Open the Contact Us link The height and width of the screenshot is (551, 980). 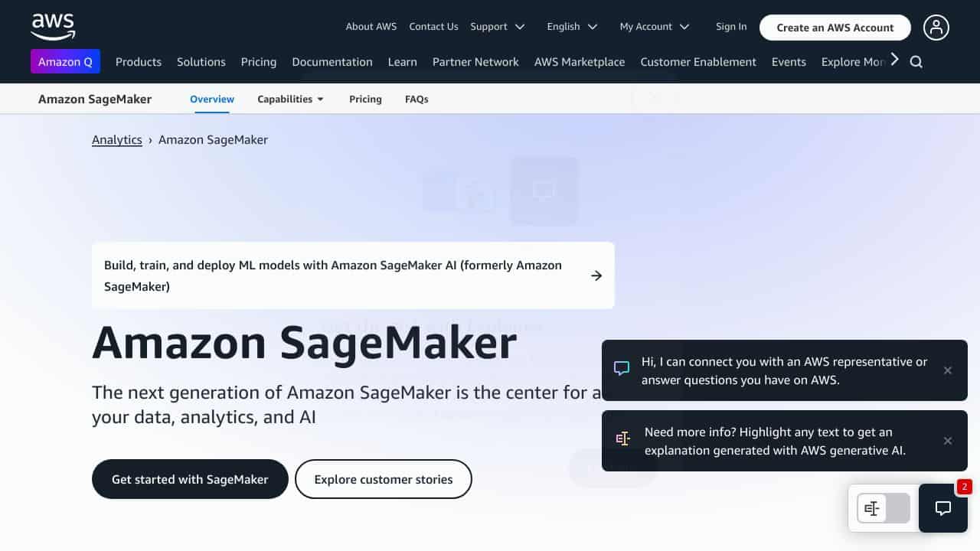pyautogui.click(x=433, y=26)
